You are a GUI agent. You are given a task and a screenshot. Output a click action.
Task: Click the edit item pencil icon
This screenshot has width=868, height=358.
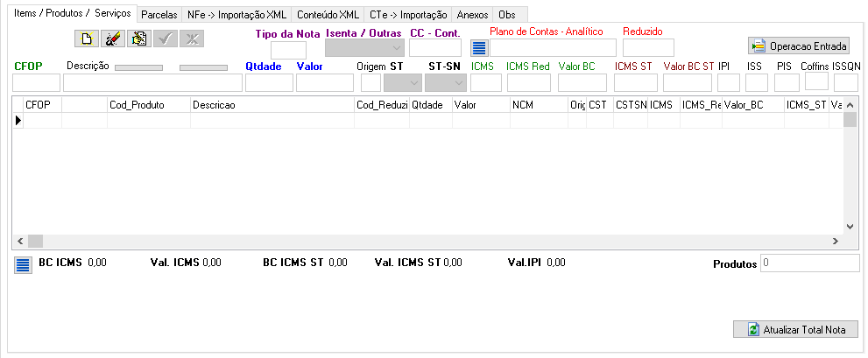tap(113, 39)
